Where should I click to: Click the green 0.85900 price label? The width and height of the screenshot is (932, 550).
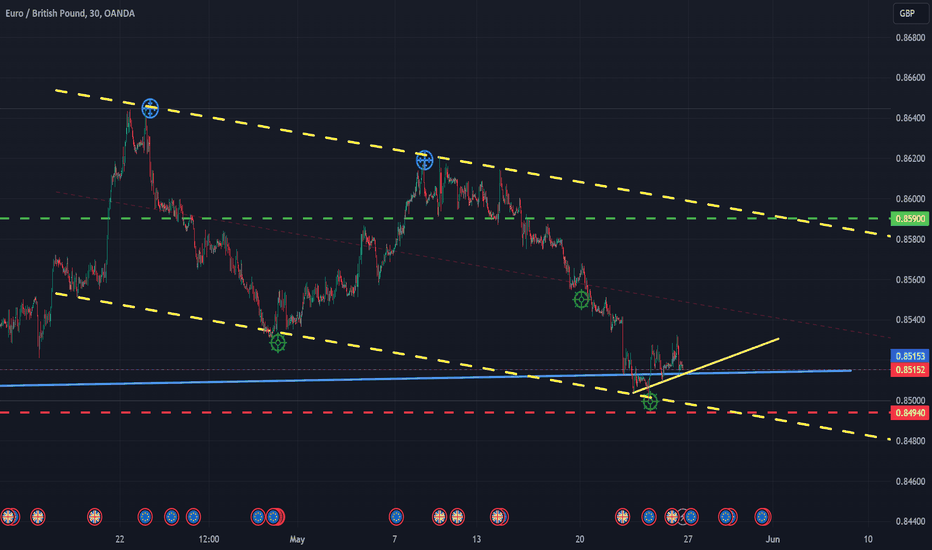[909, 219]
